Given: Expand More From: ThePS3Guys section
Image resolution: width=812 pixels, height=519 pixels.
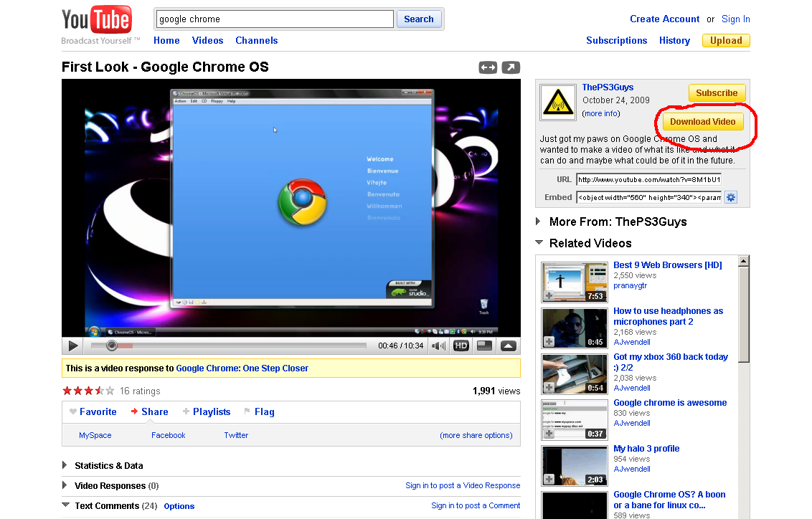Looking at the screenshot, I should 538,222.
